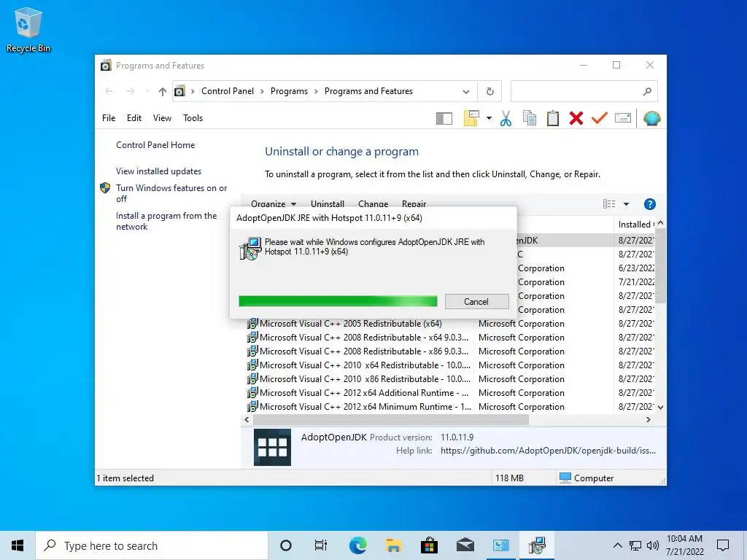Click the shield icon beside Windows features
The height and width of the screenshot is (560, 747).
click(x=105, y=188)
